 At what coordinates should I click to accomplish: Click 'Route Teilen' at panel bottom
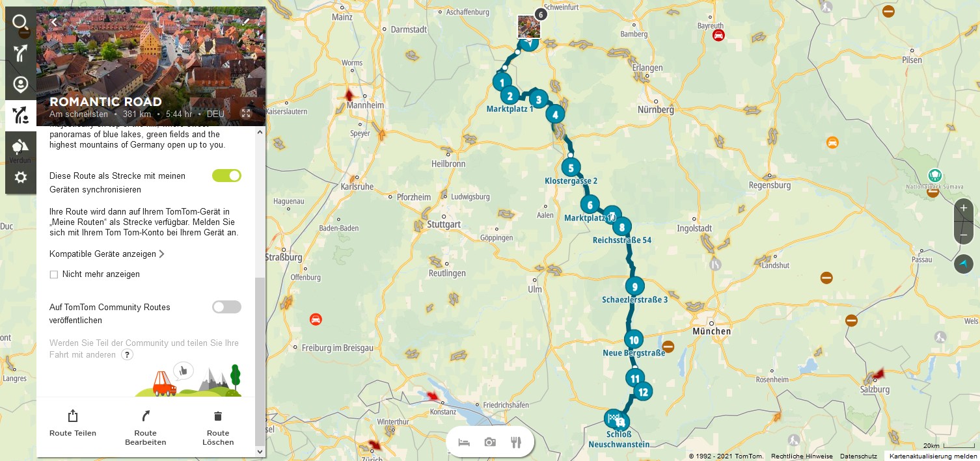[73, 423]
